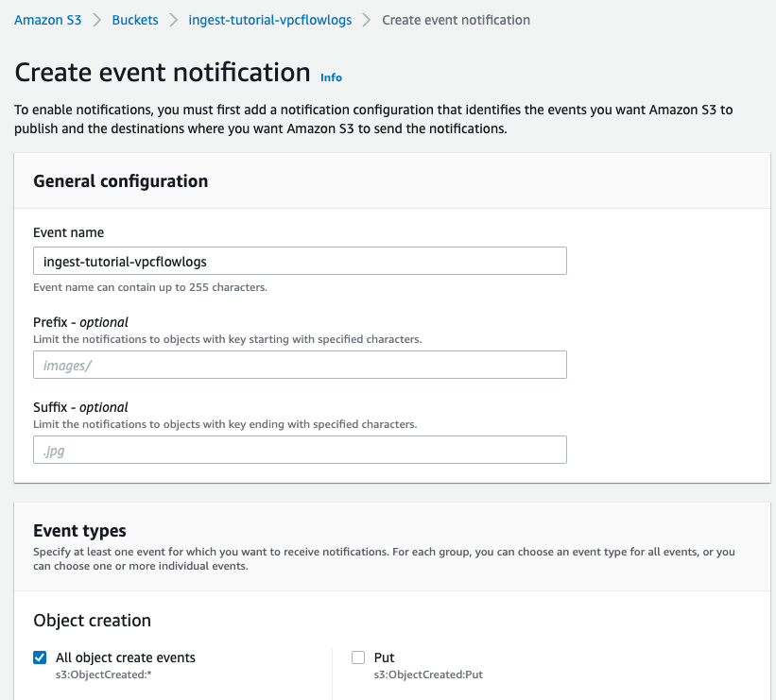This screenshot has width=776, height=700.
Task: Enable the Put event type checkbox
Action: tap(358, 657)
